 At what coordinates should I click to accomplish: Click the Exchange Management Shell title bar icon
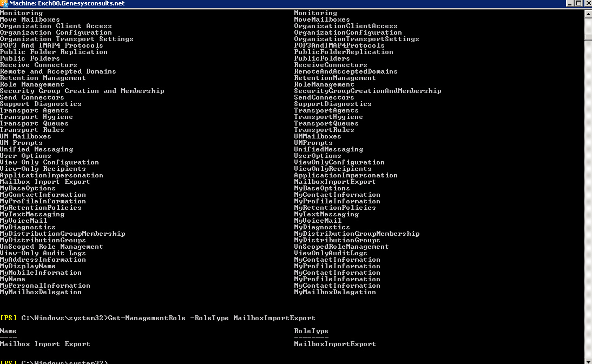click(x=4, y=3)
